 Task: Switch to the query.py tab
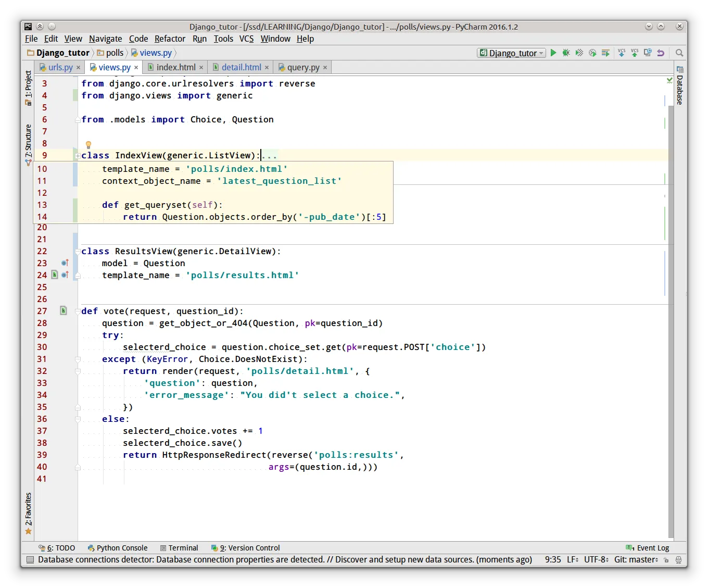303,67
